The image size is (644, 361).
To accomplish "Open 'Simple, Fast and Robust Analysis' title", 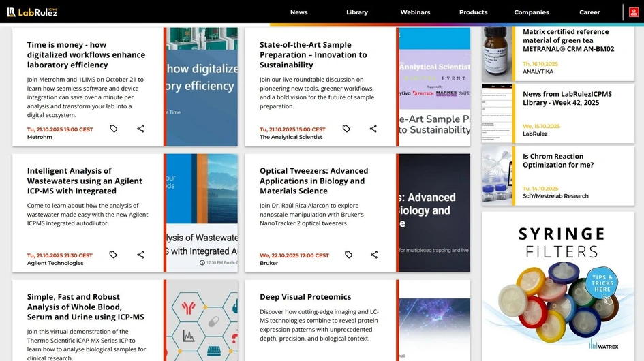I will point(85,307).
